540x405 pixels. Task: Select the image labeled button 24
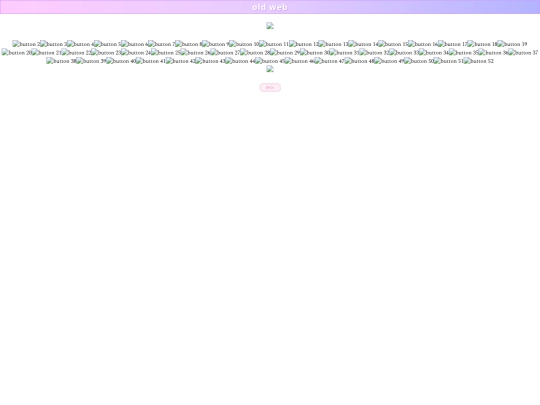(136, 53)
